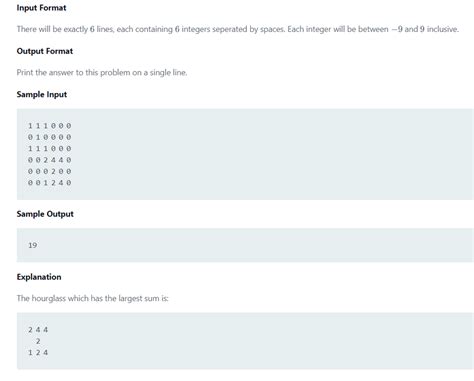
Task: Click the hourglass top row 2 4 4
Action: tap(38, 330)
